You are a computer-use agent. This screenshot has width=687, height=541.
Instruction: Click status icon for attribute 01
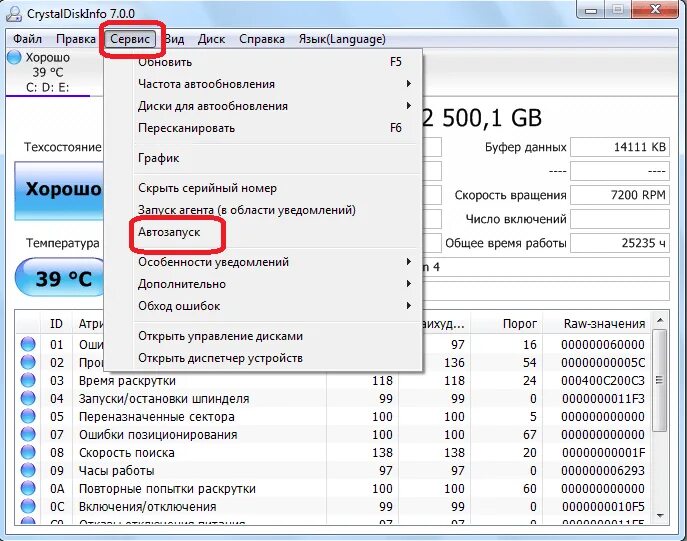[x=28, y=344]
